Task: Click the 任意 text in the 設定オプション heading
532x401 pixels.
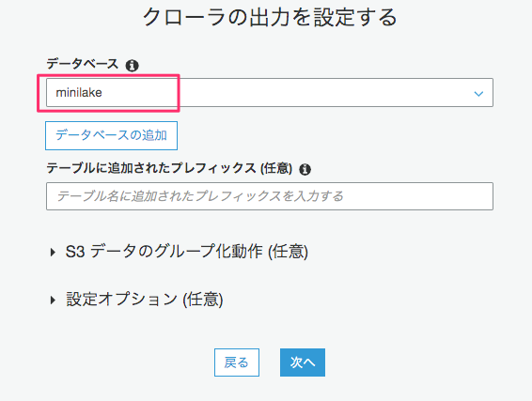Action: pyautogui.click(x=202, y=300)
